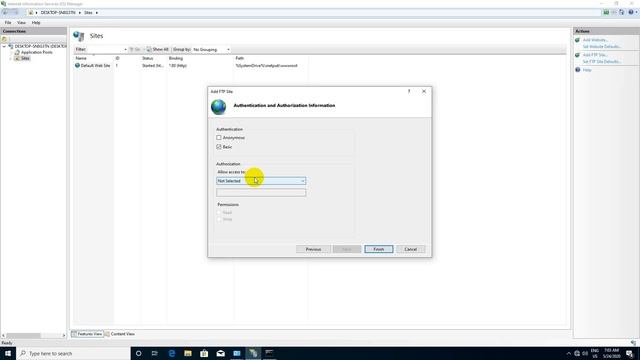
Task: Click the taskbar search box
Action: pyautogui.click(x=73, y=353)
